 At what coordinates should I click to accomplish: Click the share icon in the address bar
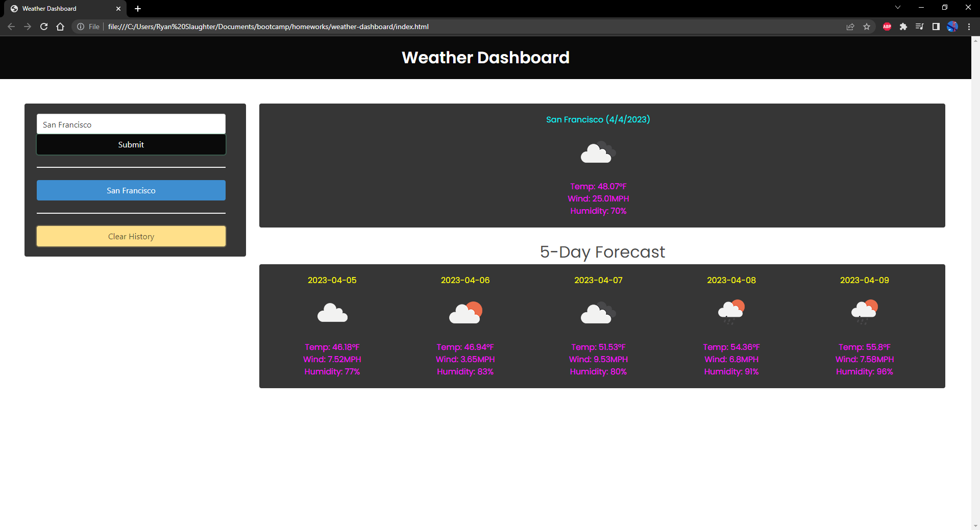(850, 27)
